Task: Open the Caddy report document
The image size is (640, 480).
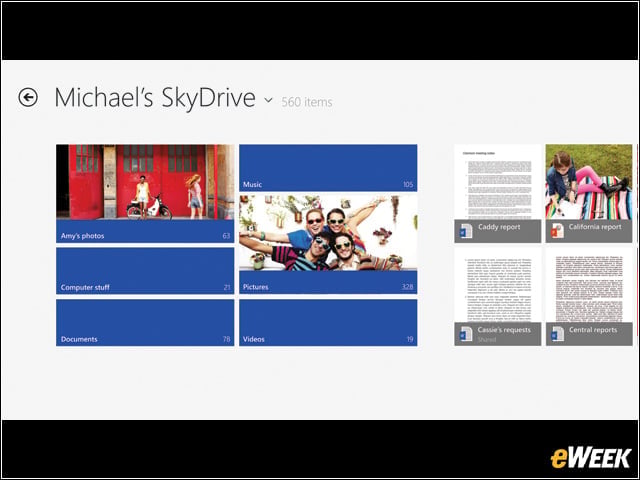Action: coord(498,193)
